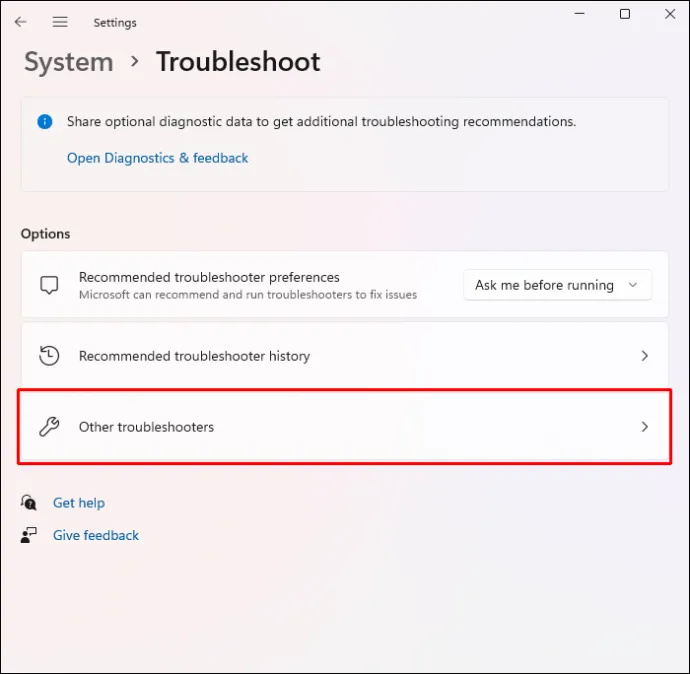Open the Ask me before running dropdown

pyautogui.click(x=557, y=285)
